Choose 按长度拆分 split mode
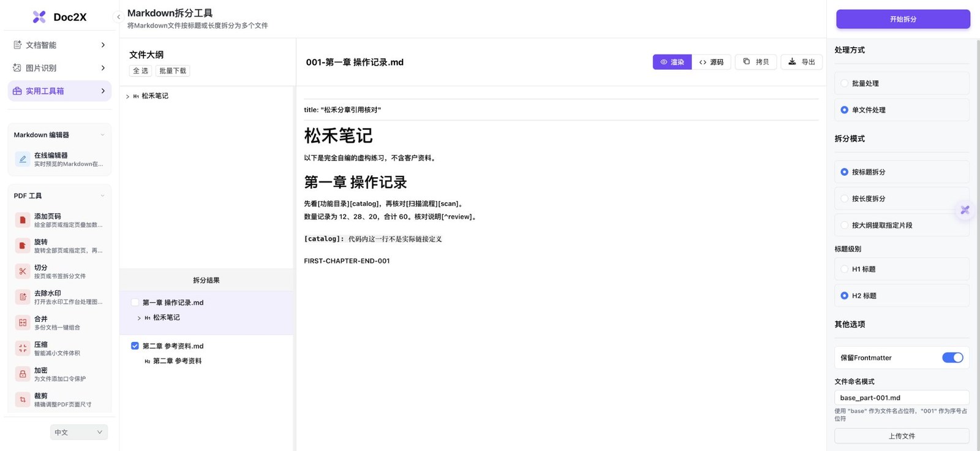The height and width of the screenshot is (451, 980). tap(845, 199)
